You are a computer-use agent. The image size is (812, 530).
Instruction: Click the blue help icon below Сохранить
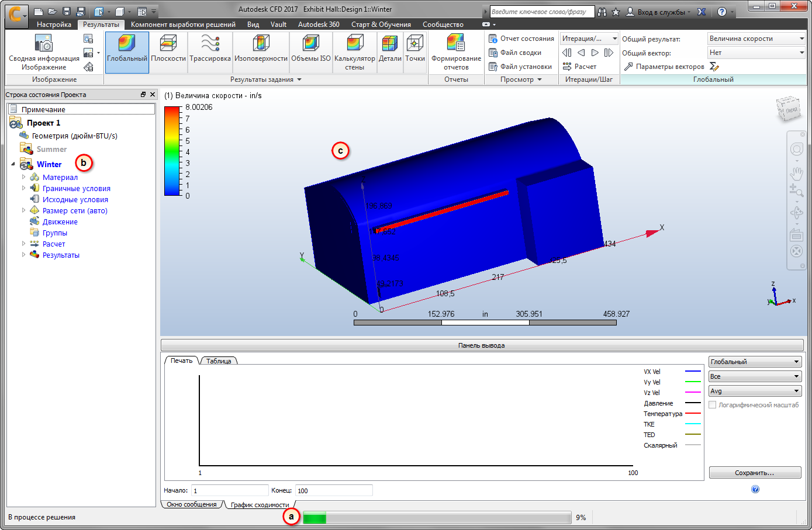point(755,489)
